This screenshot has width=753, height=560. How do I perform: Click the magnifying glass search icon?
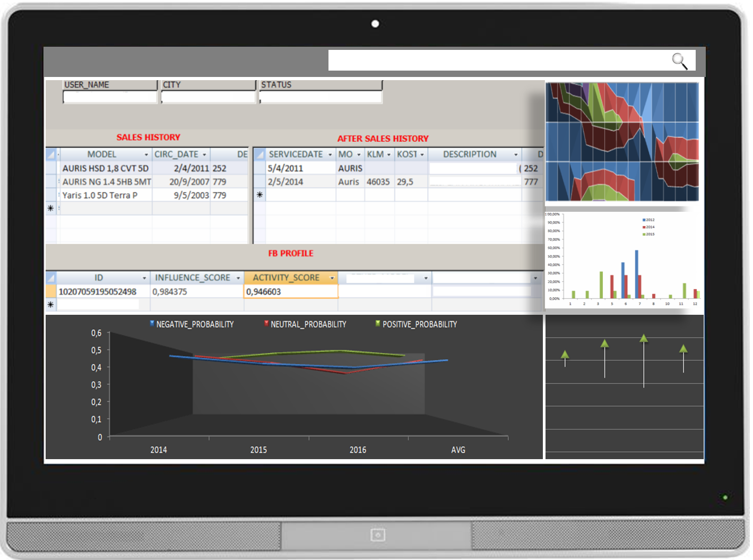point(680,61)
